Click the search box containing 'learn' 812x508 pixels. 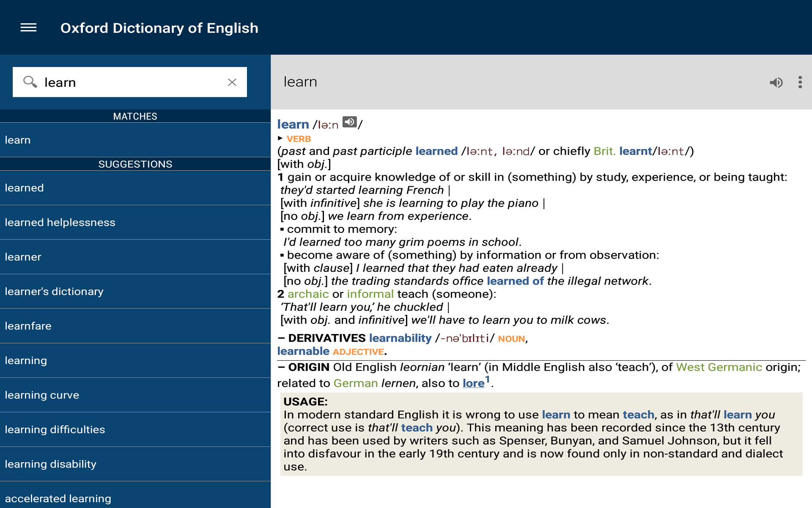(x=129, y=82)
